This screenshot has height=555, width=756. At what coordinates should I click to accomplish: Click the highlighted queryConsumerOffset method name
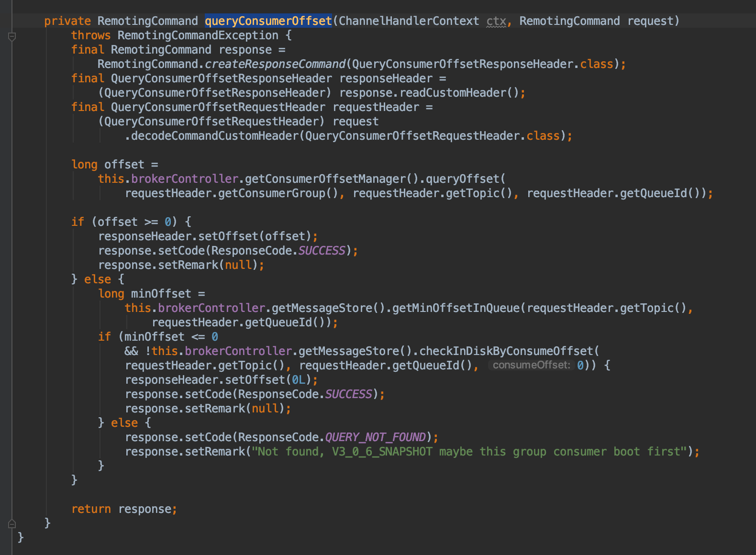268,21
